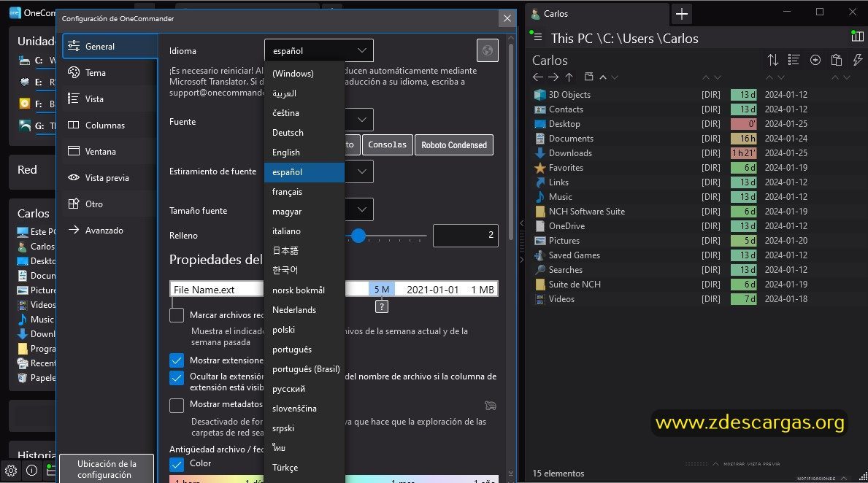This screenshot has height=483, width=868.
Task: Click the lightning quick actions icon
Action: coord(858,60)
